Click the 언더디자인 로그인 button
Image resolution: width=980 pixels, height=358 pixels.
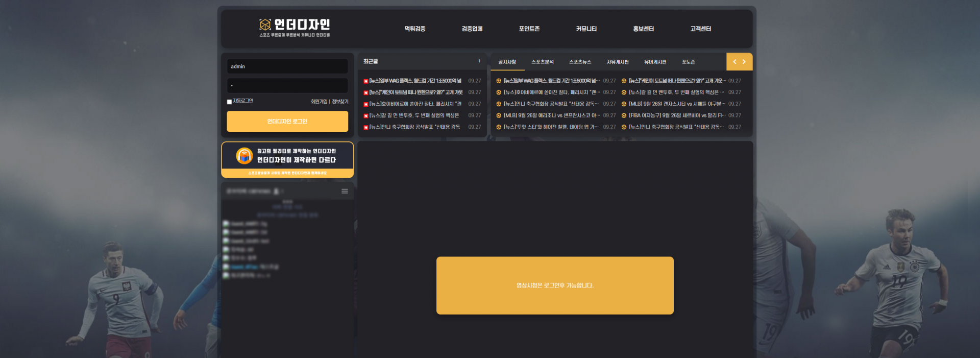click(287, 122)
